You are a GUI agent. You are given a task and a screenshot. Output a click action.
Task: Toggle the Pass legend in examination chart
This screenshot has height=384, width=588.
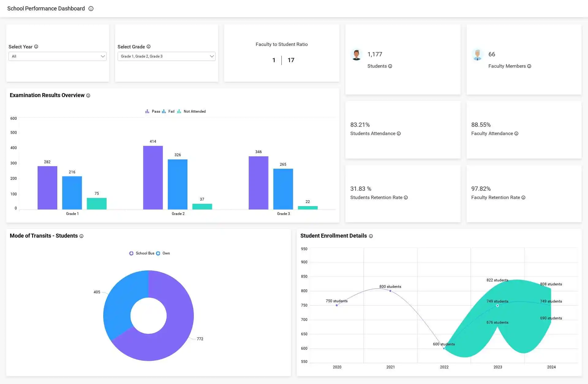(153, 111)
